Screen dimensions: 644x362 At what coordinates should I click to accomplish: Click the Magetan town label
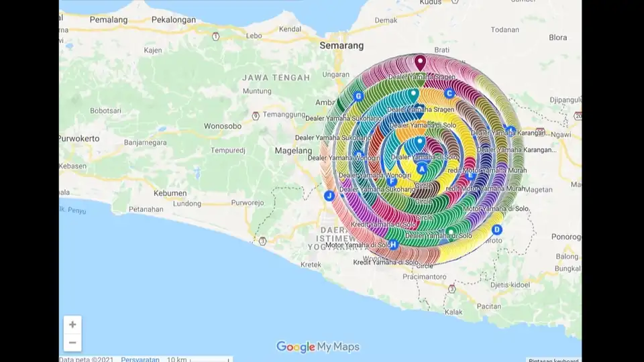(x=539, y=190)
